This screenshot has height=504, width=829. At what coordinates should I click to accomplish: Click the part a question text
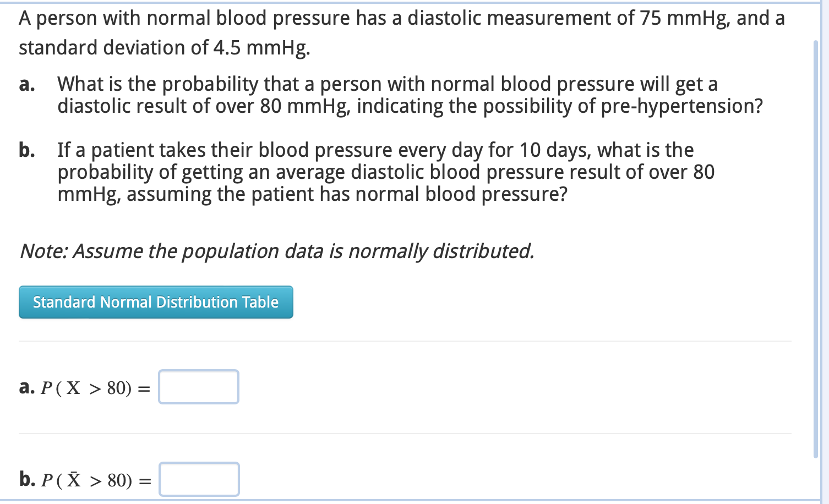tap(410, 95)
